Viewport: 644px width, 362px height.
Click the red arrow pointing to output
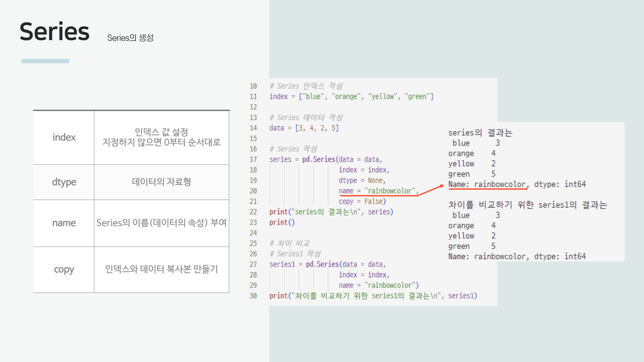(431, 190)
